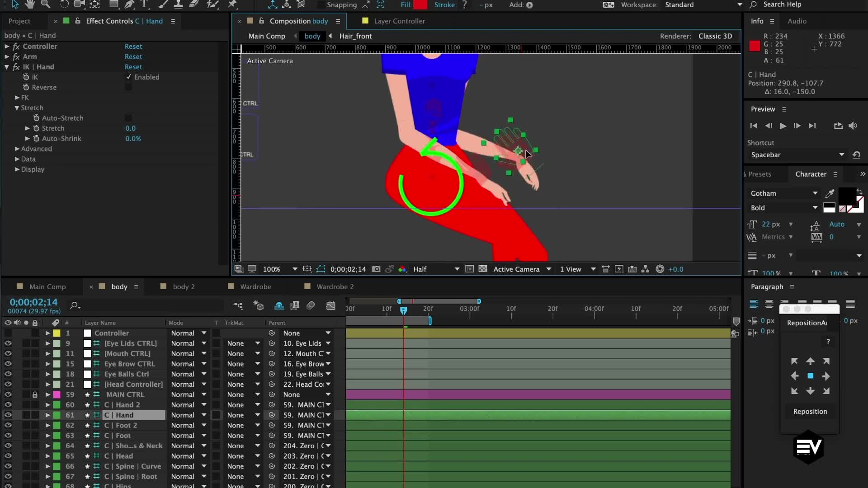
Task: Select the Zoom magnifier tool
Action: pyautogui.click(x=45, y=4)
